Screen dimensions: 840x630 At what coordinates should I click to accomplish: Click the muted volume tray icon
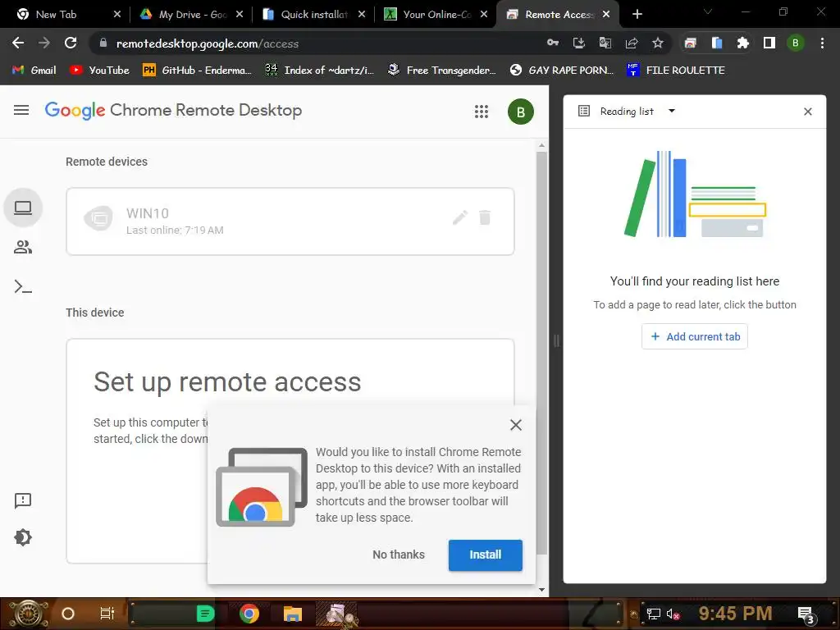673,614
